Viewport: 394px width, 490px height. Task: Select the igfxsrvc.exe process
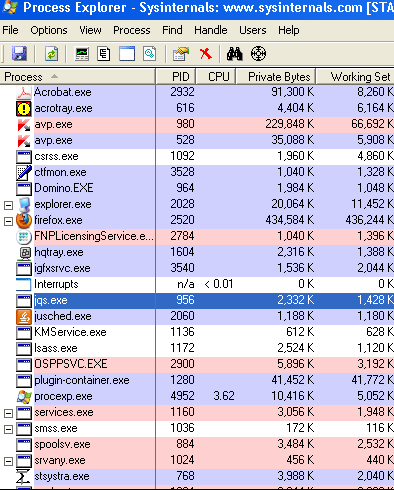pos(62,268)
